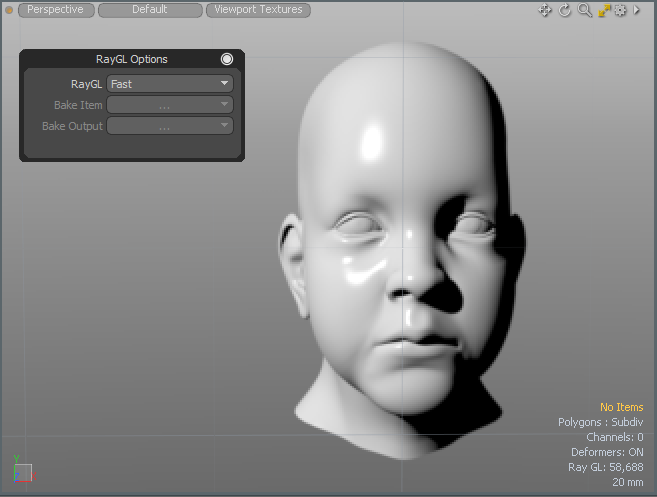Image resolution: width=657 pixels, height=497 pixels.
Task: Click the viewport zoom magnifier icon
Action: (584, 10)
